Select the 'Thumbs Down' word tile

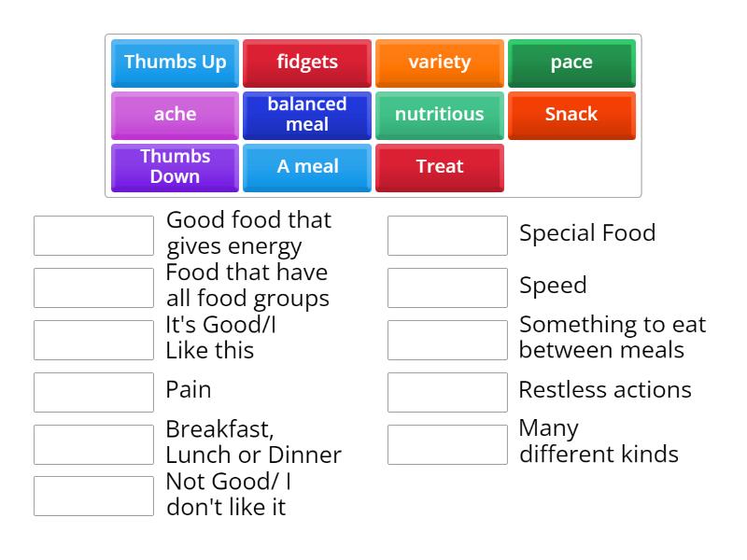[174, 166]
